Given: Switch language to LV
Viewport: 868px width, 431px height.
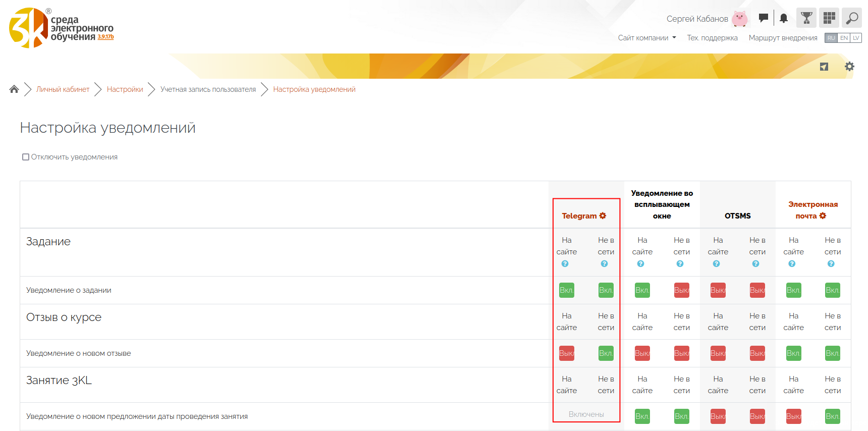Looking at the screenshot, I should pyautogui.click(x=856, y=38).
